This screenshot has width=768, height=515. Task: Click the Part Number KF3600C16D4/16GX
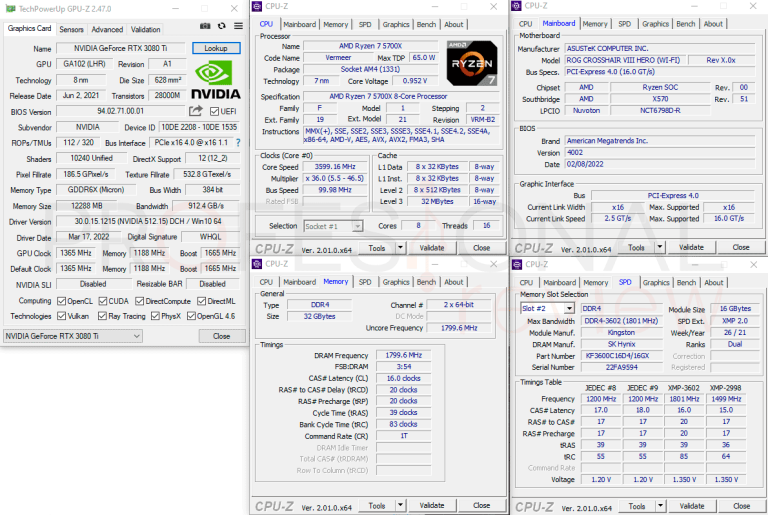click(x=621, y=356)
